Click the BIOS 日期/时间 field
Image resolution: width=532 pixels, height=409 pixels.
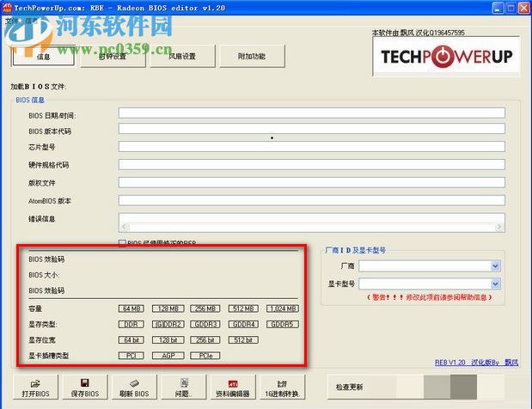(x=311, y=113)
